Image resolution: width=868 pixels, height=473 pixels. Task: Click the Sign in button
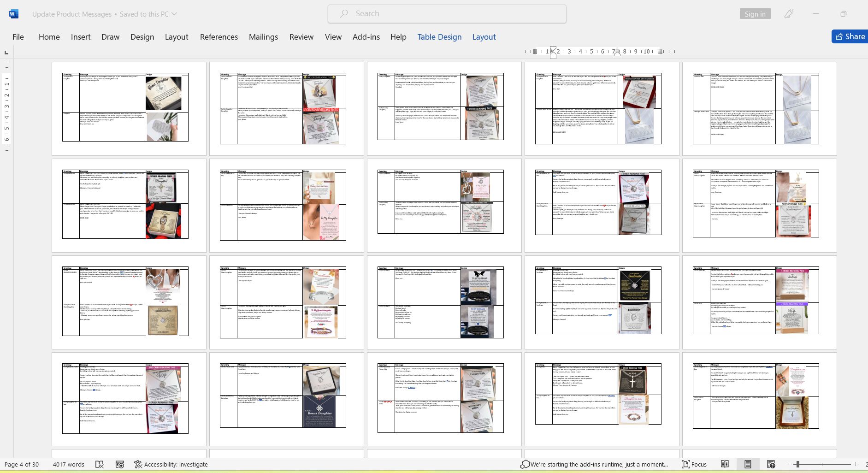pyautogui.click(x=755, y=14)
